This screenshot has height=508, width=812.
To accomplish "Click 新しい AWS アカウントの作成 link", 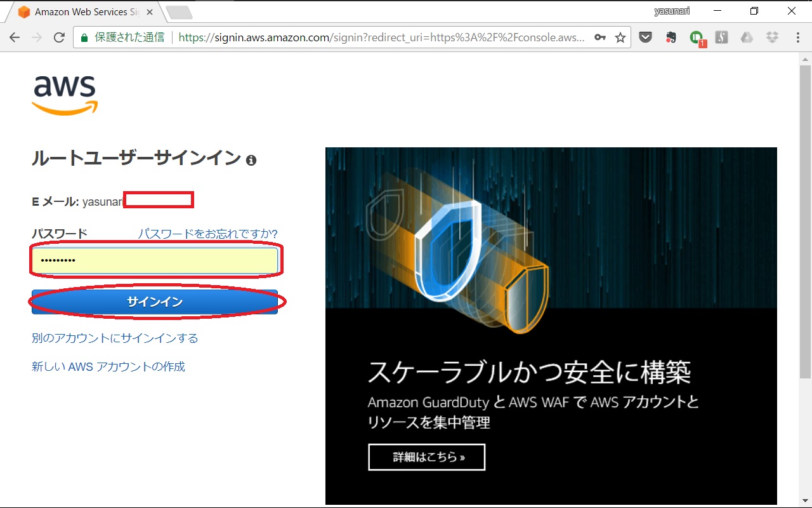I will [108, 366].
